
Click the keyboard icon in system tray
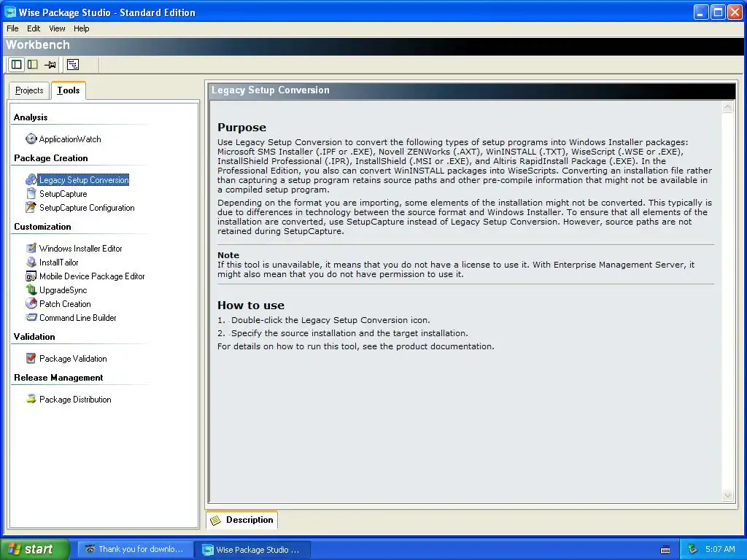click(x=665, y=550)
